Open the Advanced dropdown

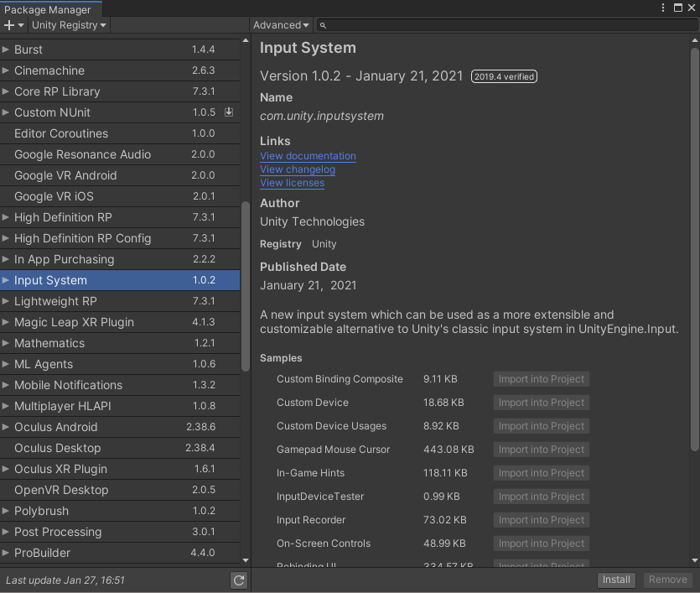click(281, 25)
